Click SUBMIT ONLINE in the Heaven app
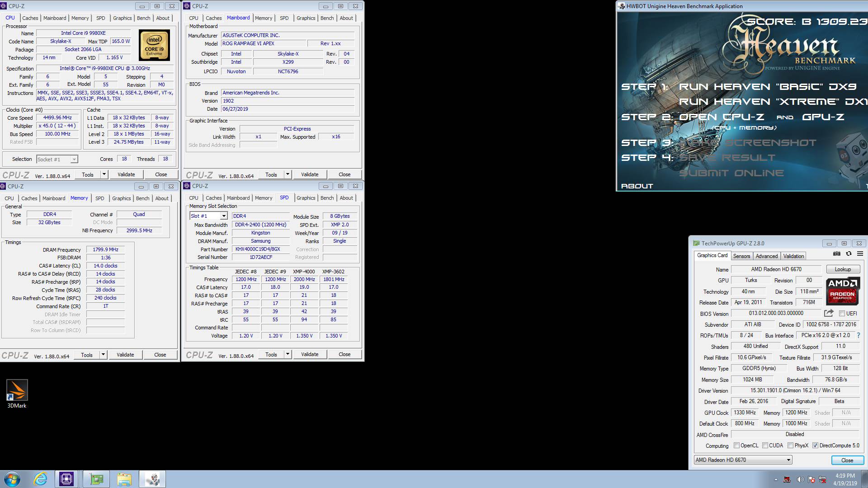The image size is (868, 488). click(731, 173)
